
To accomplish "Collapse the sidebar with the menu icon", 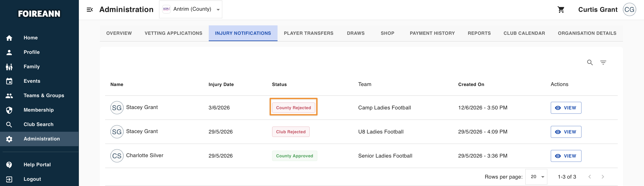I will [90, 9].
